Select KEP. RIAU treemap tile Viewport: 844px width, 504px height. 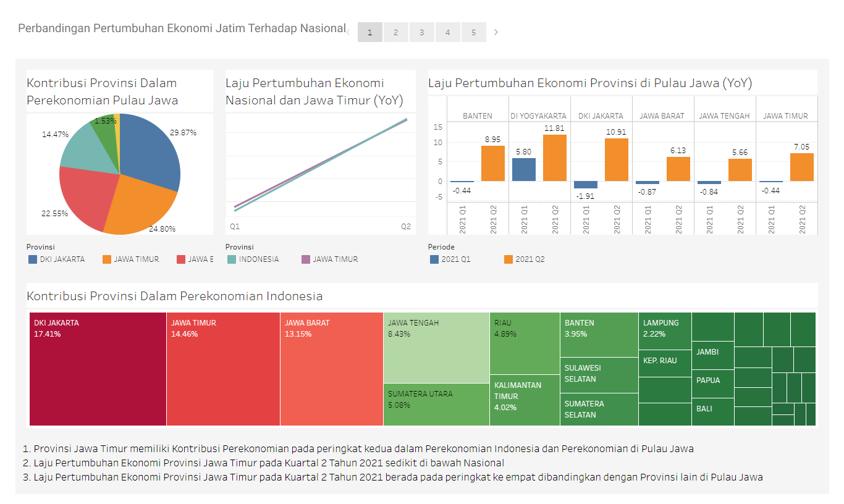(665, 363)
